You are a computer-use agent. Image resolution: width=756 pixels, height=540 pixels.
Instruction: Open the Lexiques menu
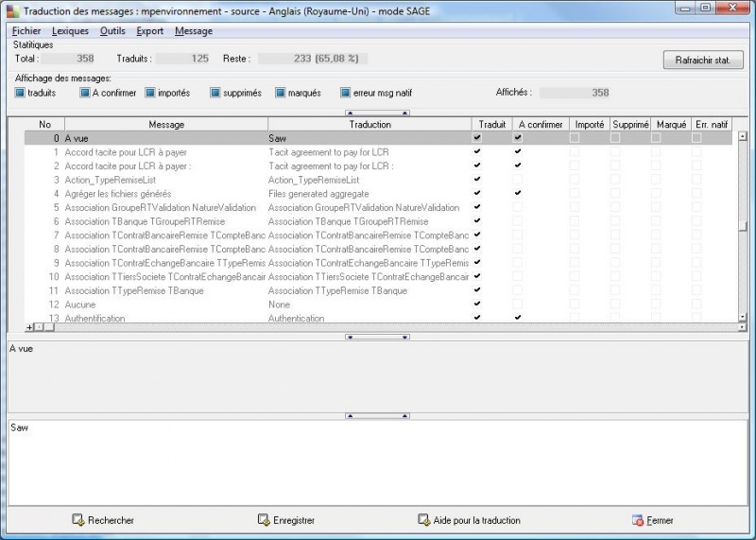point(70,31)
